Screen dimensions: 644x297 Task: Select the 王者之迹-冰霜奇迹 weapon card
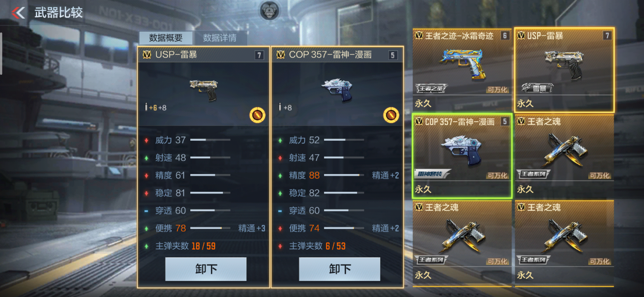pyautogui.click(x=462, y=70)
